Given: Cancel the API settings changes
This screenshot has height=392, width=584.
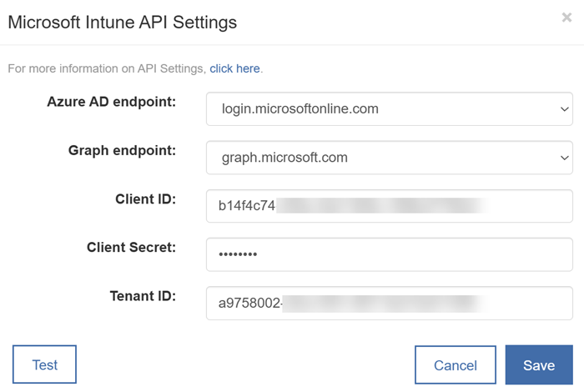Looking at the screenshot, I should tap(456, 364).
